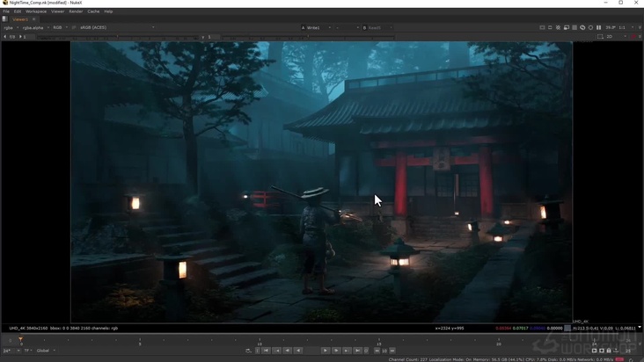This screenshot has width=644, height=362.
Task: Open the 2D view mode dropdown
Action: 617,37
